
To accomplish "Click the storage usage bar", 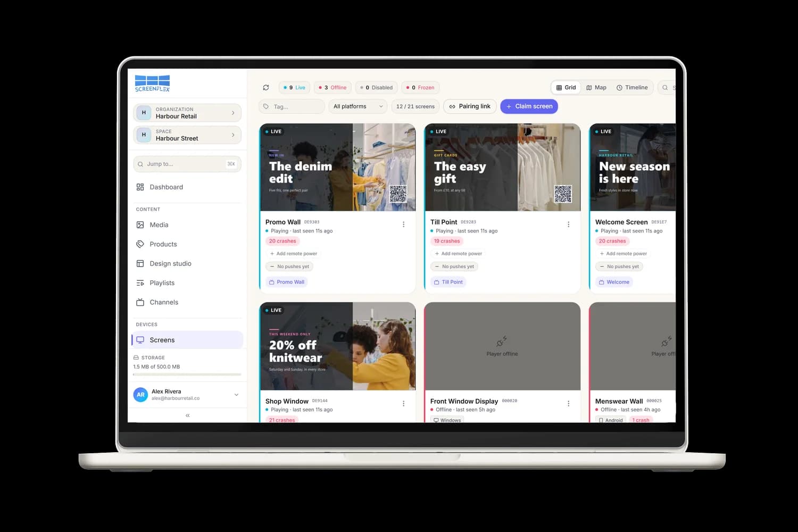I will (x=187, y=375).
